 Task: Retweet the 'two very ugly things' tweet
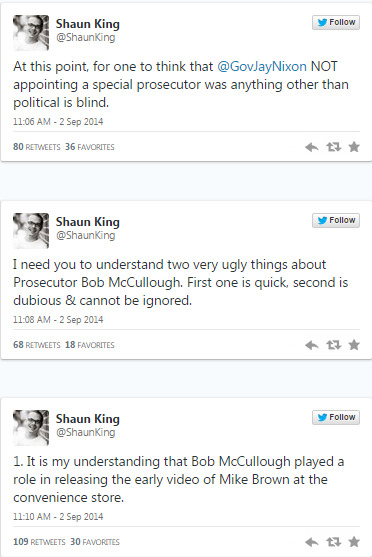[334, 345]
